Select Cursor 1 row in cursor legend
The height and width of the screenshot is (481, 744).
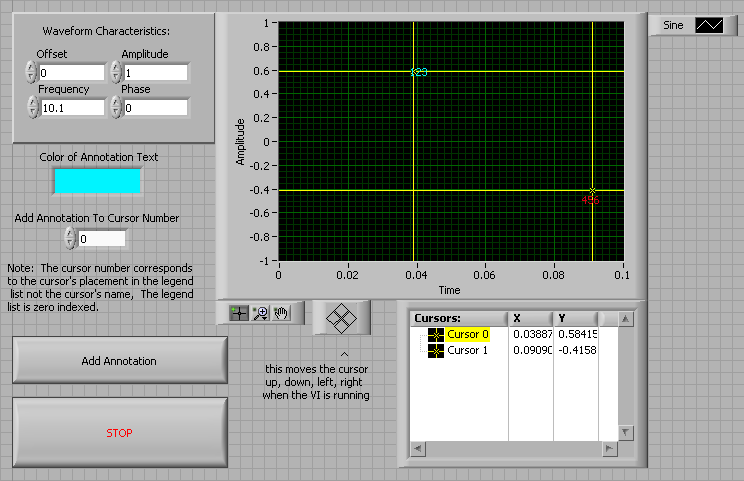click(468, 351)
